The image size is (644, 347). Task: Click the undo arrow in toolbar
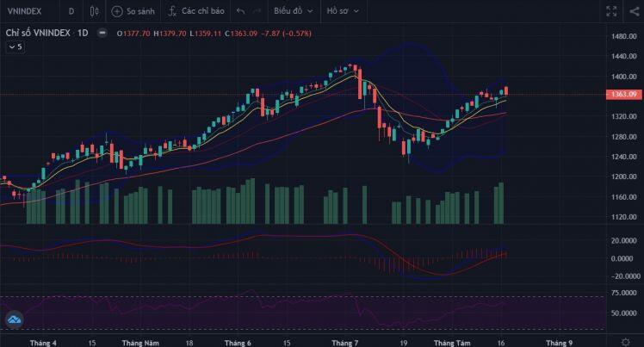click(x=241, y=11)
